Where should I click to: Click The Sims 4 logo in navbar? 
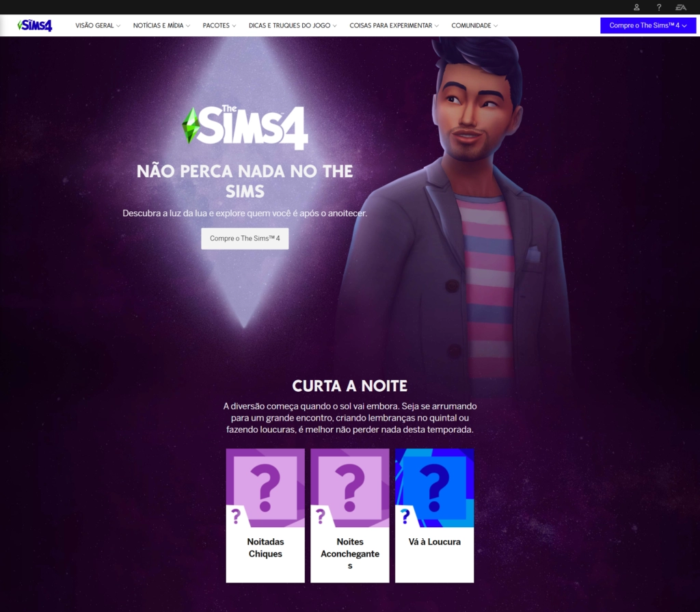coord(35,25)
